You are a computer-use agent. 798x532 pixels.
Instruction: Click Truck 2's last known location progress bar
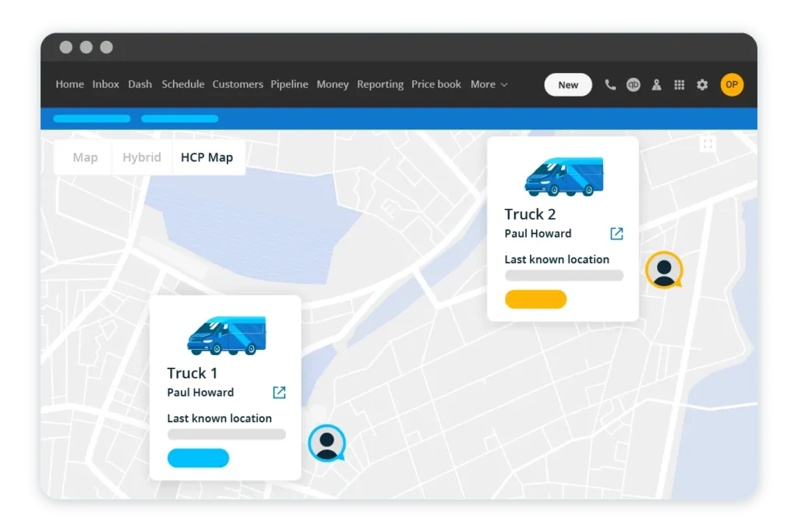coord(563,275)
